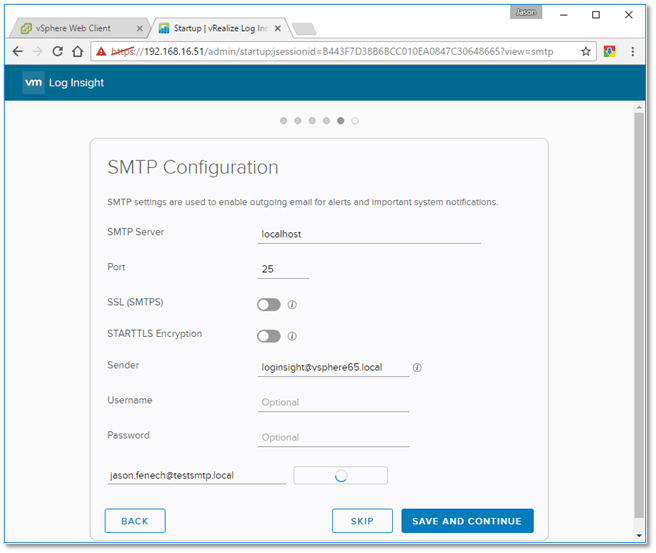Click the SMTP Configuration heading
The image size is (656, 553).
(x=193, y=167)
